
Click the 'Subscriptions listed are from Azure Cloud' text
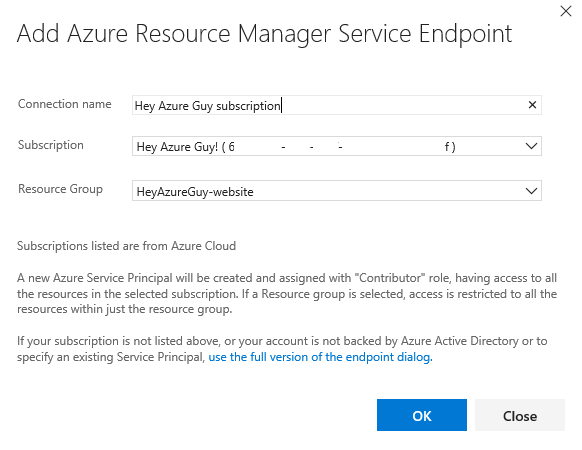tap(127, 246)
